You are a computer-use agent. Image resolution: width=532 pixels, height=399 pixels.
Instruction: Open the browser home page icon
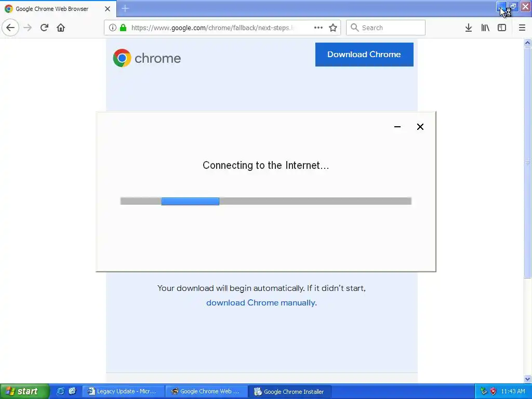pos(61,28)
